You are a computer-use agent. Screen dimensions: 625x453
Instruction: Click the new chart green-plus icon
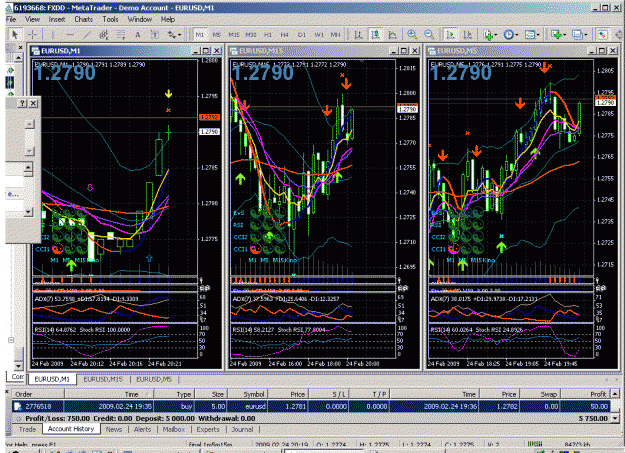click(x=556, y=35)
